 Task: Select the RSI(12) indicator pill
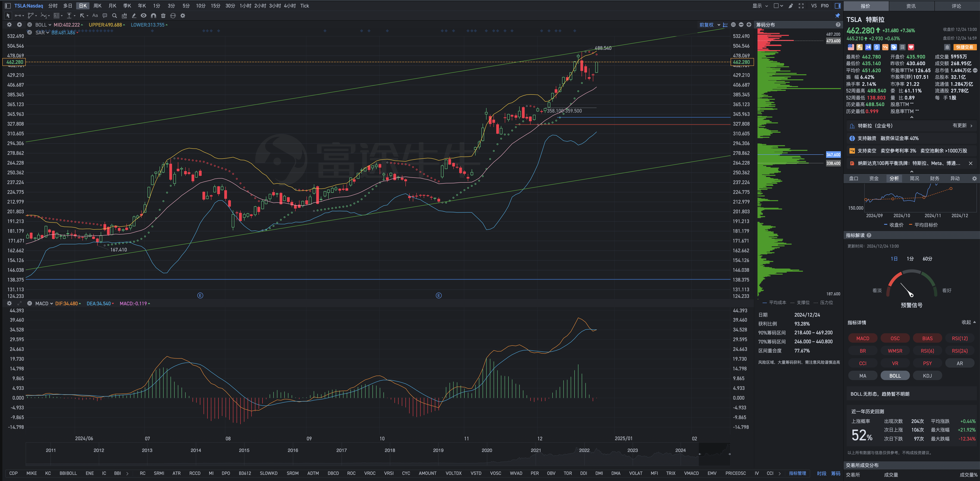(960, 338)
